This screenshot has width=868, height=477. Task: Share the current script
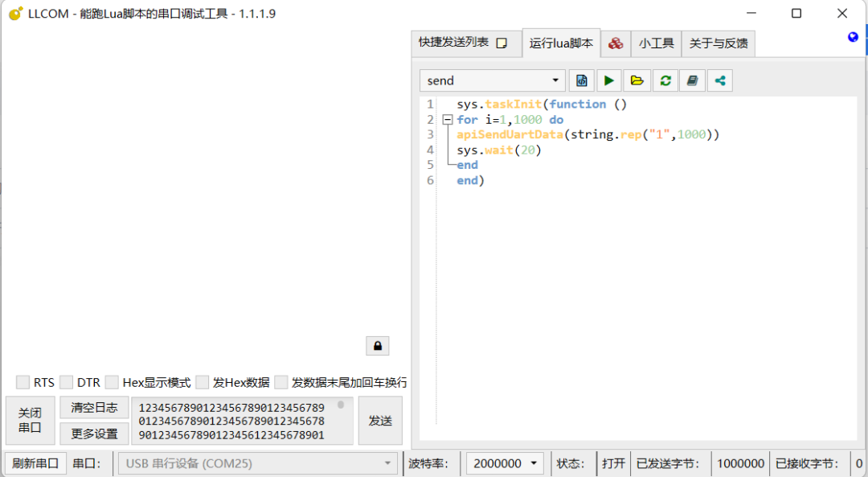pyautogui.click(x=719, y=80)
